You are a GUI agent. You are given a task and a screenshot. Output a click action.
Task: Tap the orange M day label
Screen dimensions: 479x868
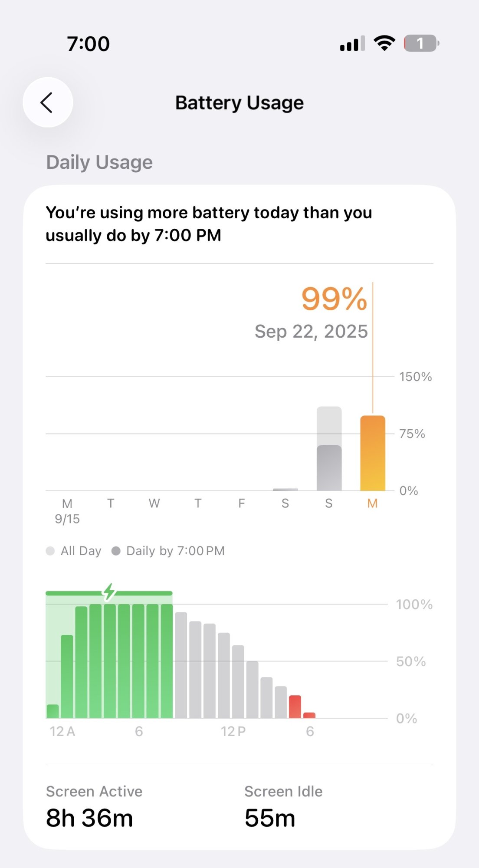[372, 503]
